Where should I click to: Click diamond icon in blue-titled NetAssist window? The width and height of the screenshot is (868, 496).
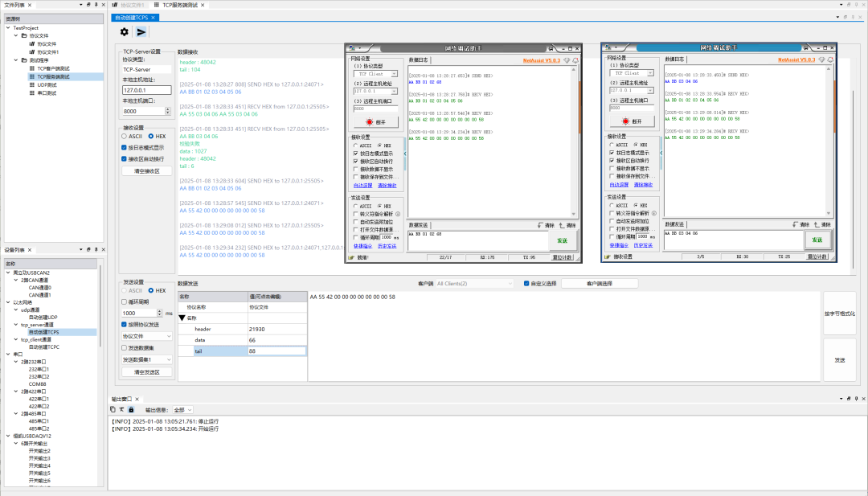point(821,59)
